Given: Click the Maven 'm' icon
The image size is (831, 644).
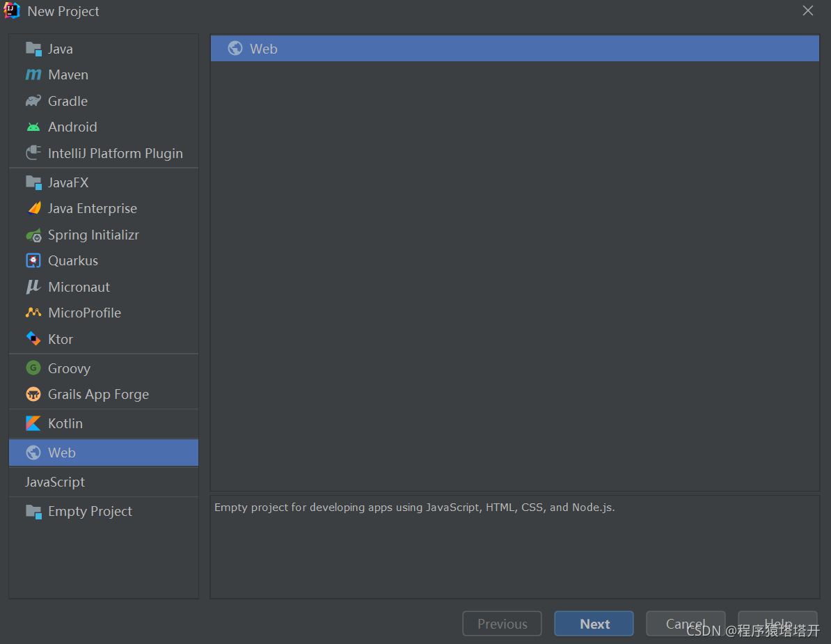Looking at the screenshot, I should [x=33, y=74].
